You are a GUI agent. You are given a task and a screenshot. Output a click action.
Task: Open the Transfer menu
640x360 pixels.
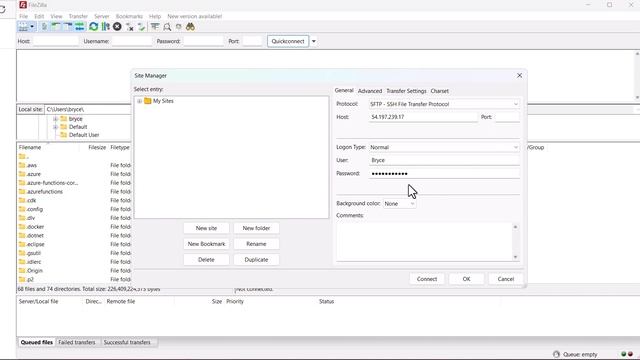pos(78,16)
